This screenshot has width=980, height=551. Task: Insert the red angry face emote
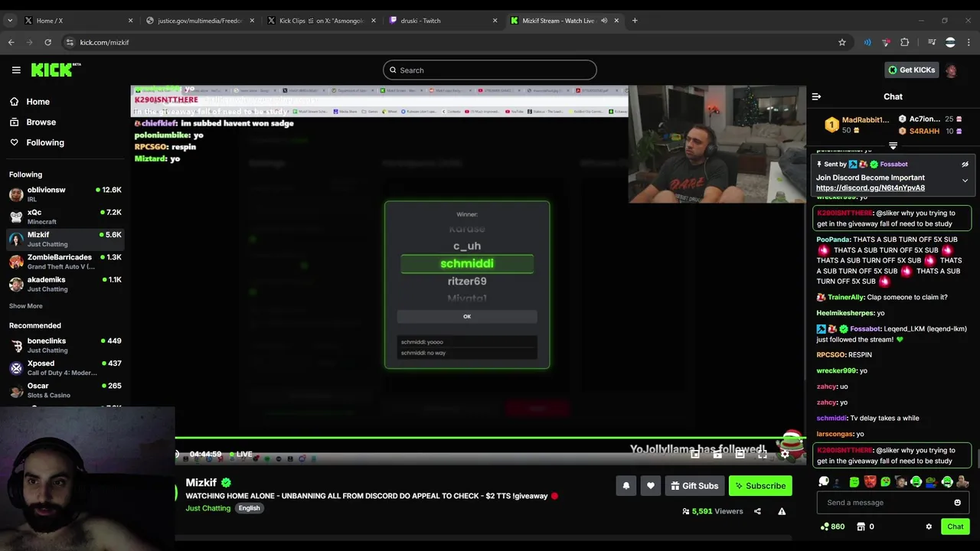coord(870,481)
